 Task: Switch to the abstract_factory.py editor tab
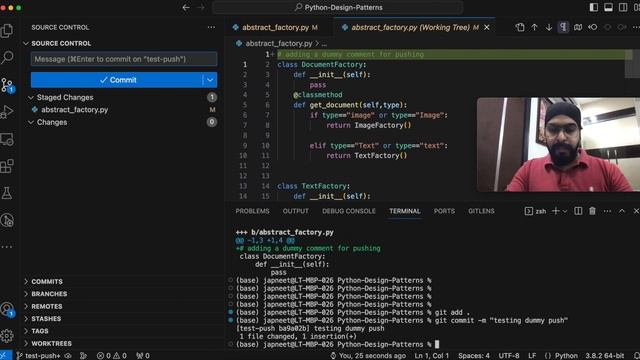(275, 27)
